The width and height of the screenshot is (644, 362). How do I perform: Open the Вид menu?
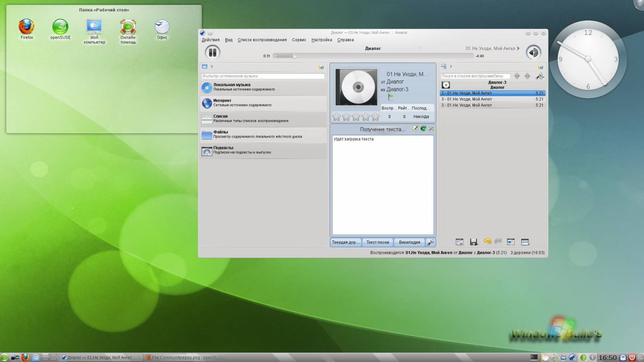[x=229, y=40]
